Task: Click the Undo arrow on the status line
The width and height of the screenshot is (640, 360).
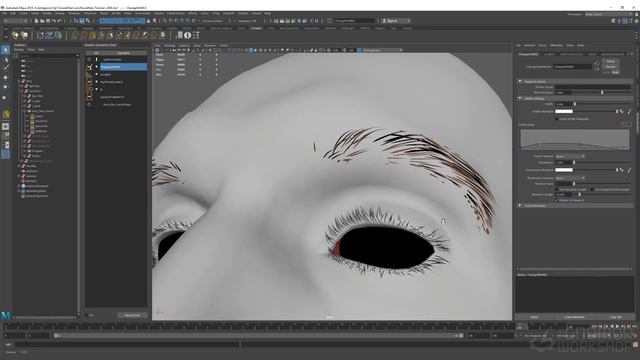Action: (54, 21)
